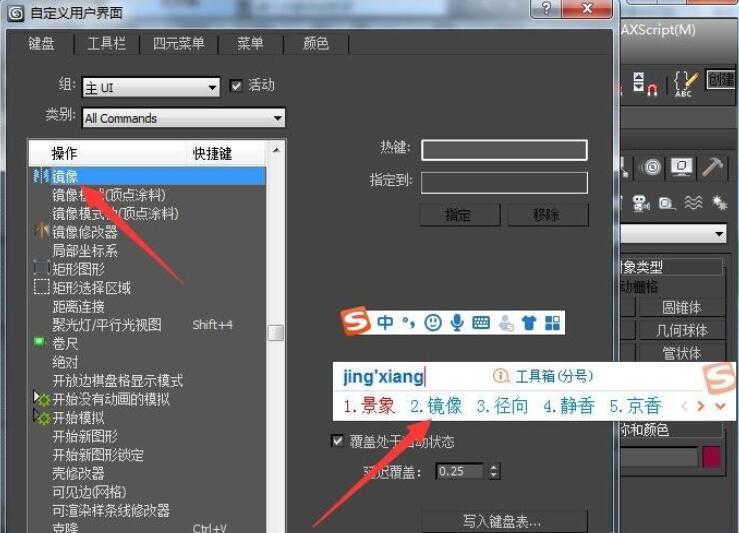Viewport: 739px width, 533px height.
Task: Choose candidate 5. 京香
Action: [635, 406]
